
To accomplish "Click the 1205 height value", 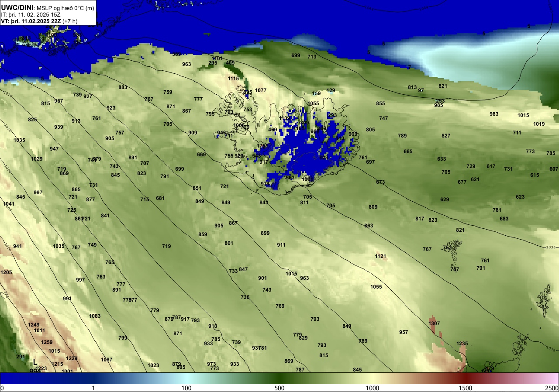I will pyautogui.click(x=7, y=272).
